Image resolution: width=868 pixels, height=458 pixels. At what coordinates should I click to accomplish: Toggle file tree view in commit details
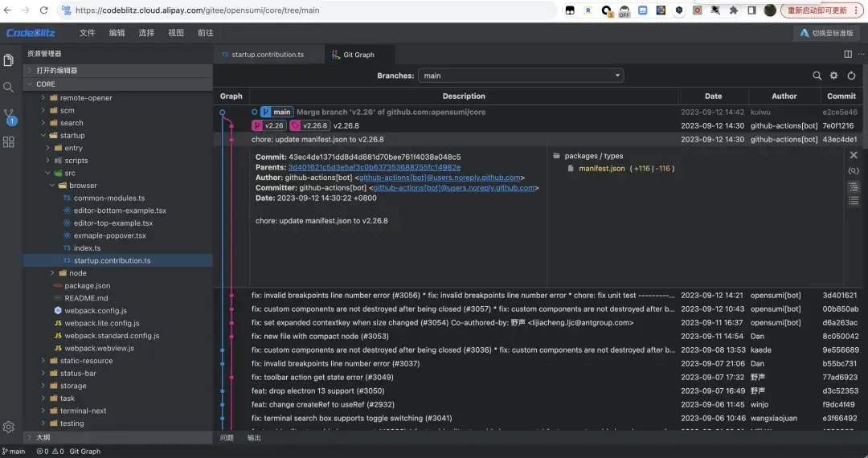[x=854, y=186]
